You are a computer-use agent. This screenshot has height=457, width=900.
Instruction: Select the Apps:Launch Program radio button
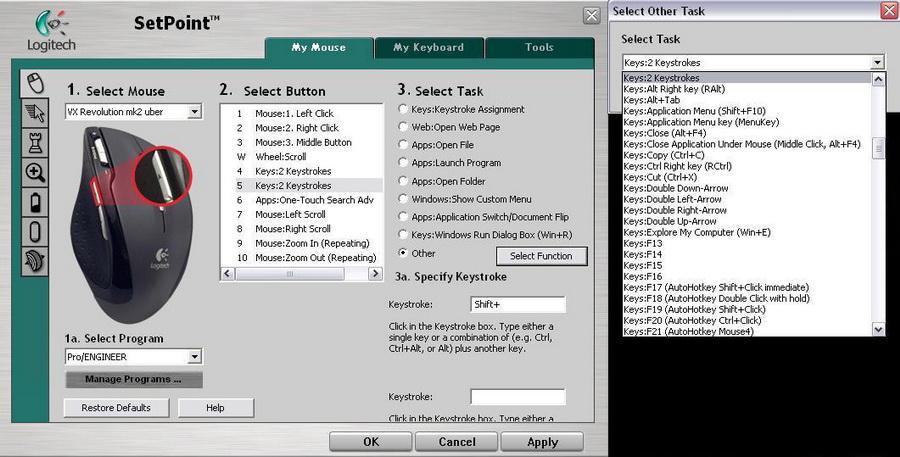click(x=403, y=163)
